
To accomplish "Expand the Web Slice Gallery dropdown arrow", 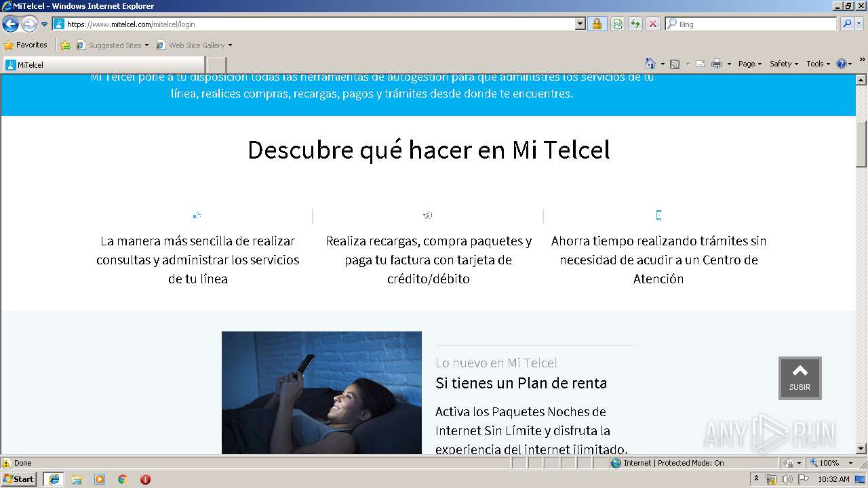I will [x=230, y=45].
